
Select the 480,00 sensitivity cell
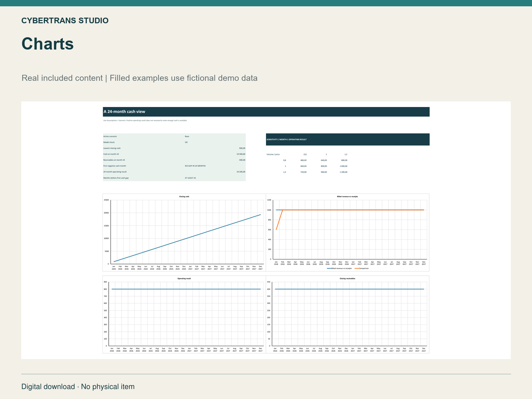(303, 160)
